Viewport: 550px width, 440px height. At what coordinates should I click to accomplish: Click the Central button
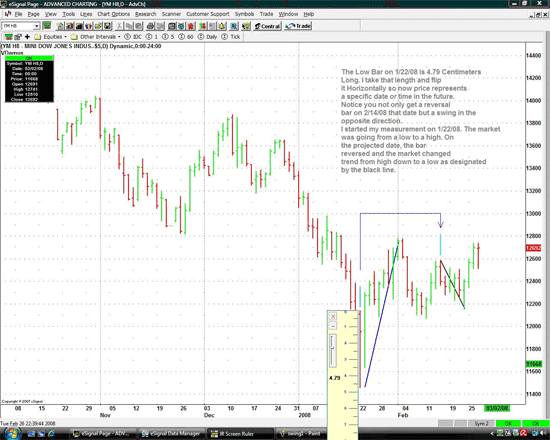coord(267,26)
